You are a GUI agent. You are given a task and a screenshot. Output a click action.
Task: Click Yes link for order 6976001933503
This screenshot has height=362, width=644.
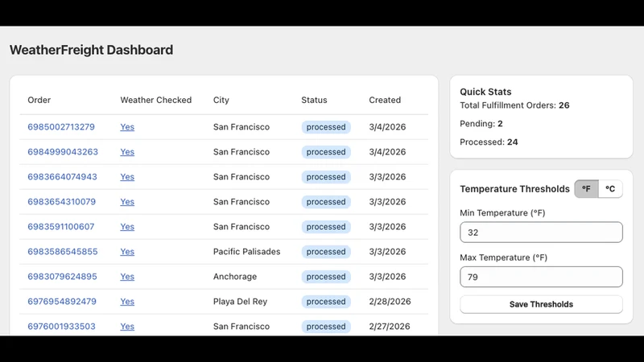tap(127, 327)
